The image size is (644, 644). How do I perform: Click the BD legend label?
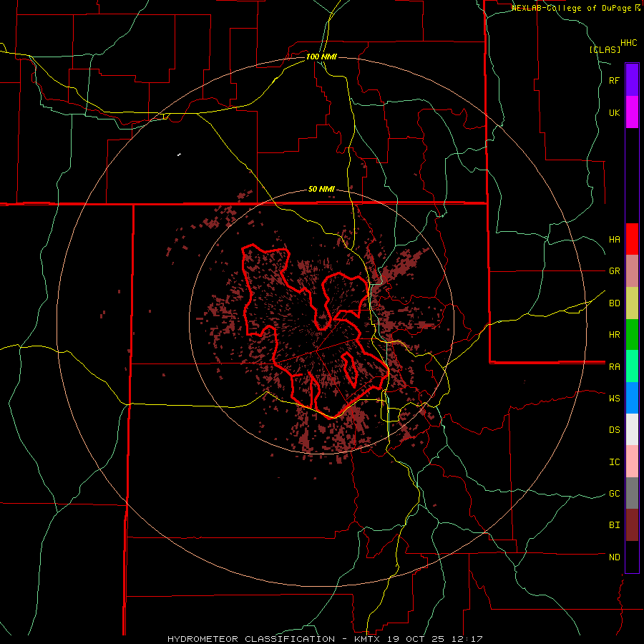pyautogui.click(x=614, y=303)
